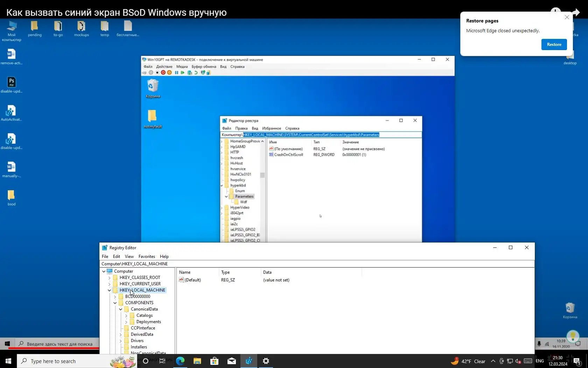This screenshot has height=368, width=588.
Task: Select the to-go folder desktop icon
Action: point(58,29)
